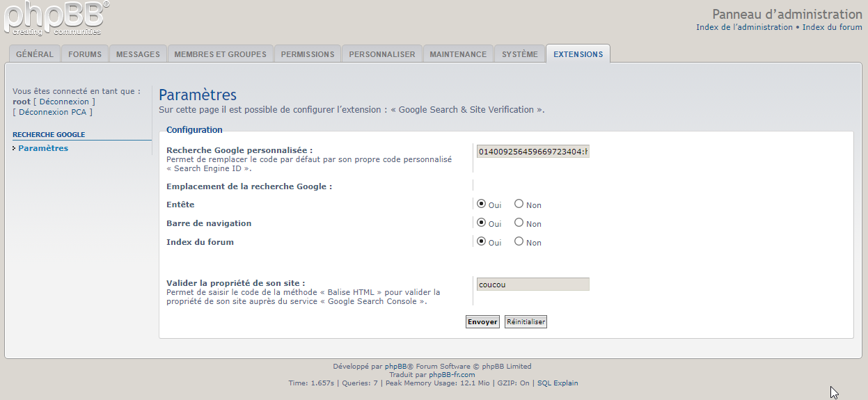Open the Général tab
This screenshot has width=868, height=400.
click(x=35, y=54)
